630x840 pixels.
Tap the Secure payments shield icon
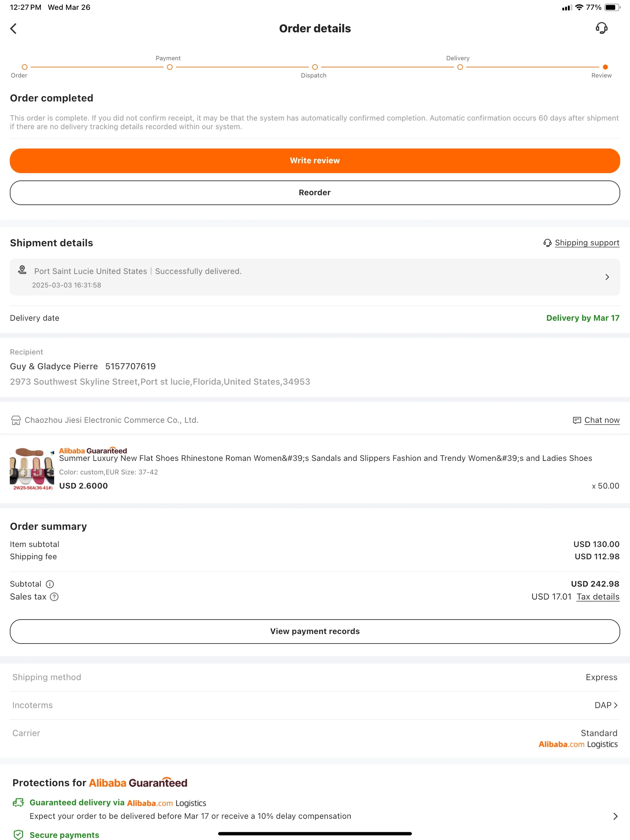(18, 834)
